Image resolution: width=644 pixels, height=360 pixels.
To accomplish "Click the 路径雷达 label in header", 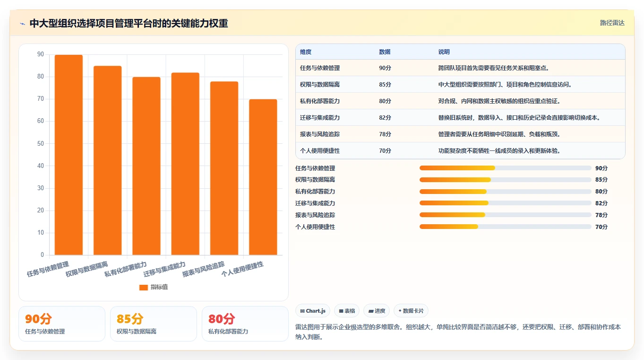I will (x=612, y=23).
